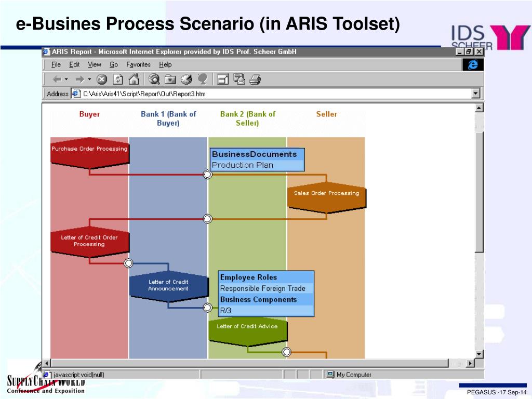The width and height of the screenshot is (532, 399).
Task: Open the Help menu
Action: (x=165, y=64)
